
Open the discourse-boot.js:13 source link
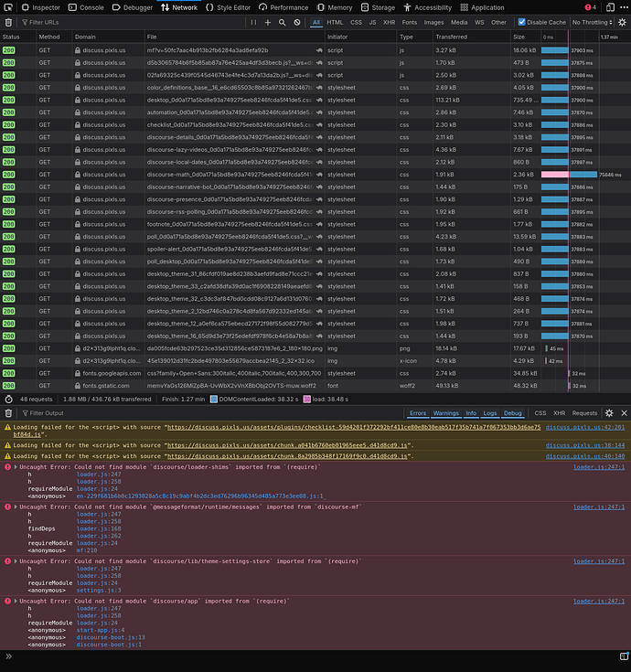point(111,637)
